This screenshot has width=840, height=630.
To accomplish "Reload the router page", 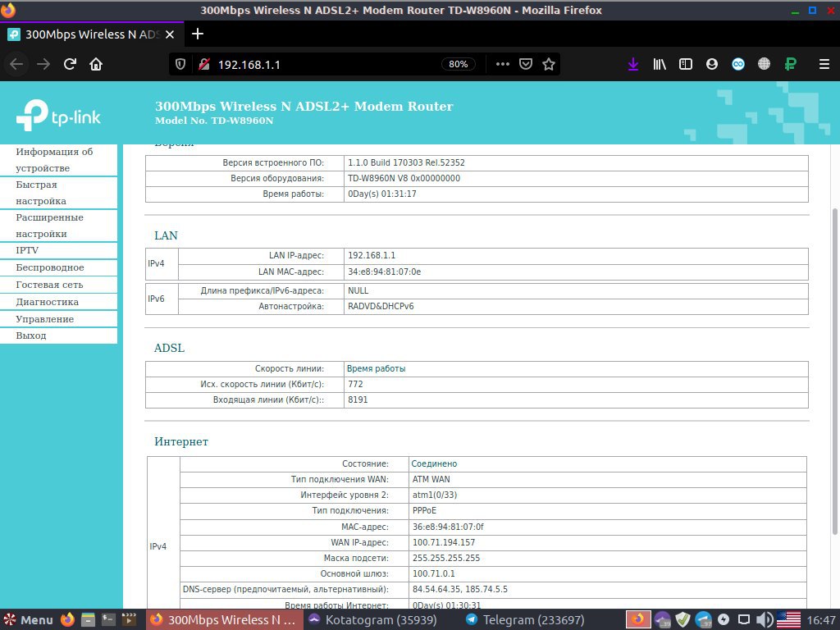I will click(70, 64).
